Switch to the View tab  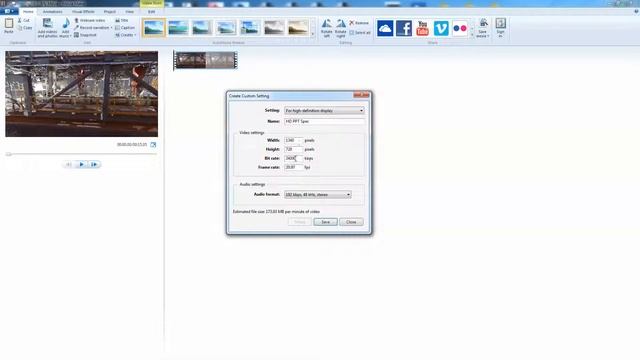[129, 11]
